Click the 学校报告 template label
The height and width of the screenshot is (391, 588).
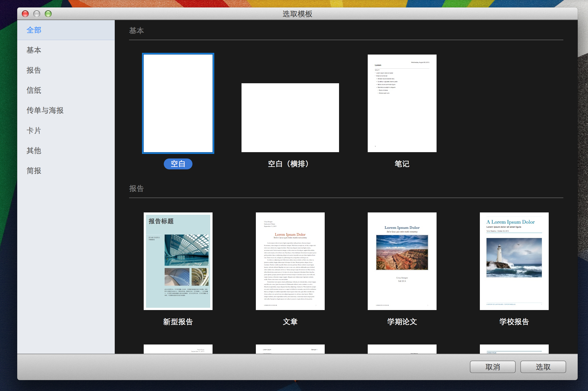click(x=514, y=322)
